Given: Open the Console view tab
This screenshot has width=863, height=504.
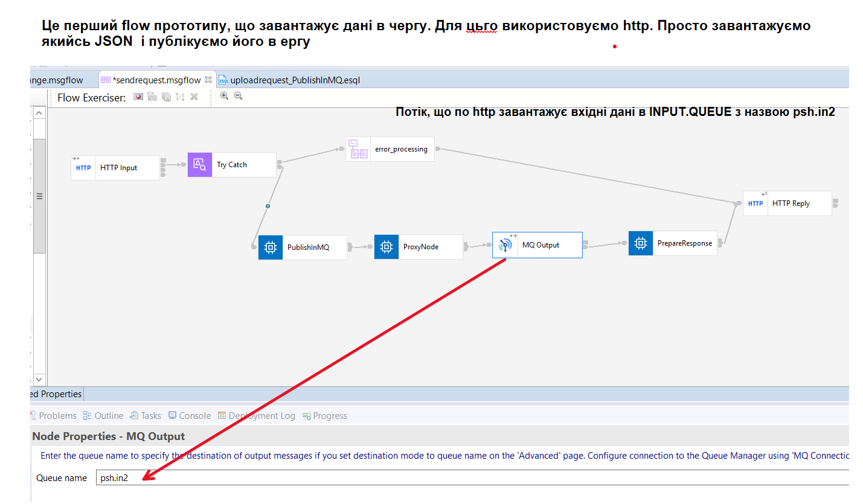Looking at the screenshot, I should tap(194, 415).
